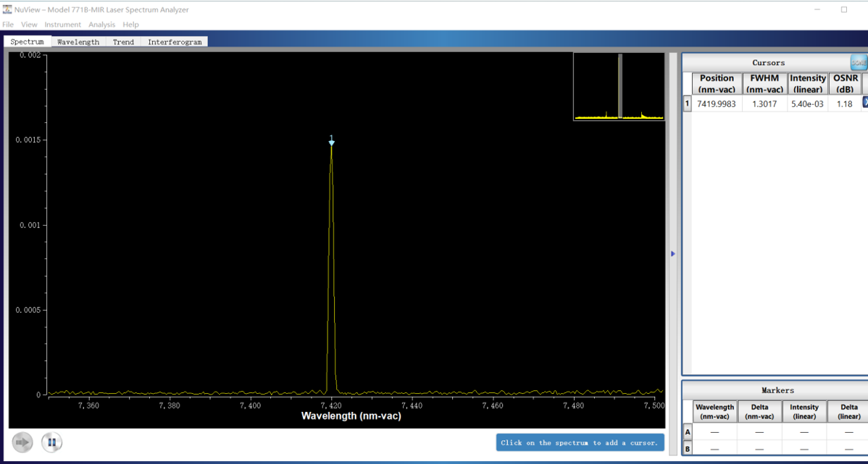This screenshot has height=464, width=868.
Task: Switch to the Trend tab
Action: pos(123,42)
